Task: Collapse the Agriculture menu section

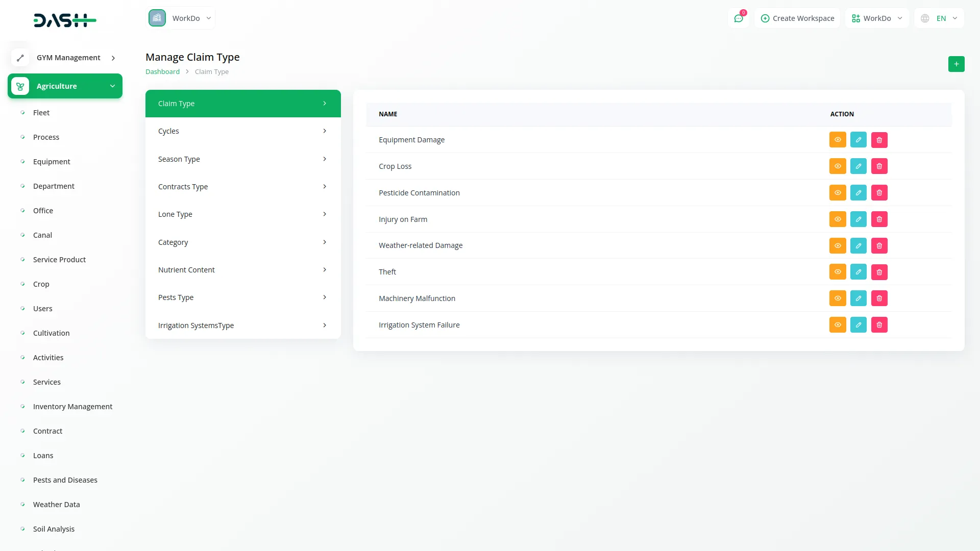Action: pyautogui.click(x=112, y=86)
